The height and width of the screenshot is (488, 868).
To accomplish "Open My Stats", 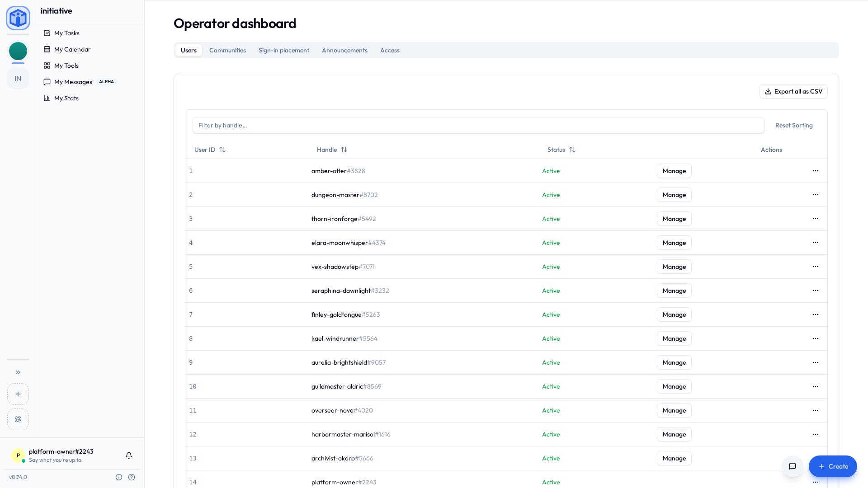I will click(x=90, y=98).
